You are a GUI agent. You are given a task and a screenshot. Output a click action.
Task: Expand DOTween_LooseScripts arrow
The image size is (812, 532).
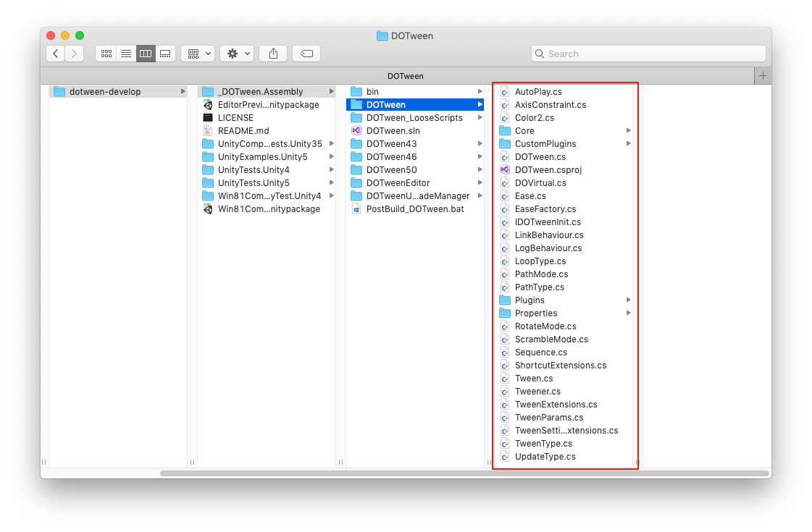[x=480, y=117]
